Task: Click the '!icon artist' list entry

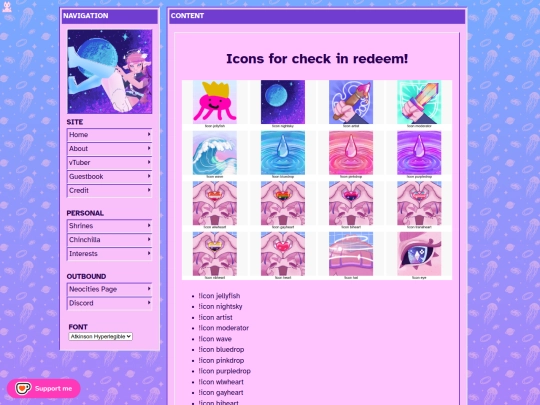Action: pyautogui.click(x=215, y=317)
